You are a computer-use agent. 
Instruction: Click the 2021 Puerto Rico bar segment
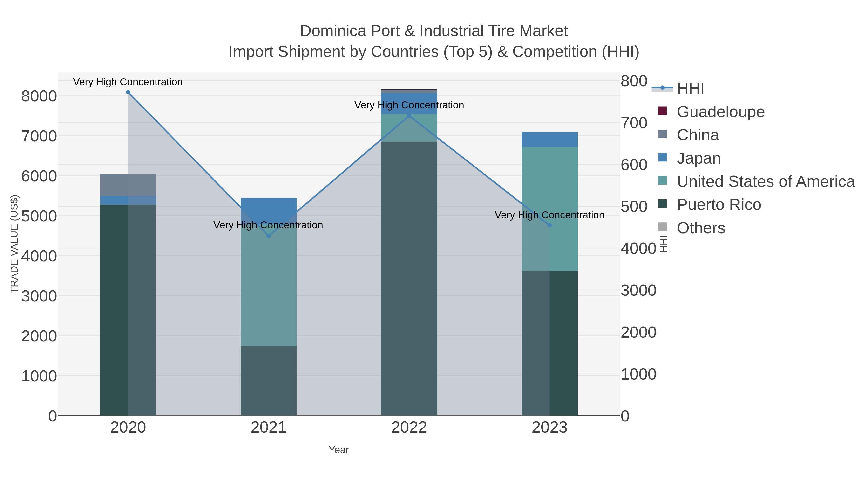tap(269, 381)
